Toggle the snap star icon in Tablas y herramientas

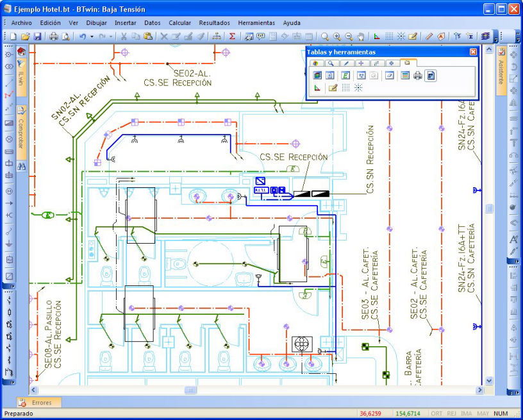(358, 88)
